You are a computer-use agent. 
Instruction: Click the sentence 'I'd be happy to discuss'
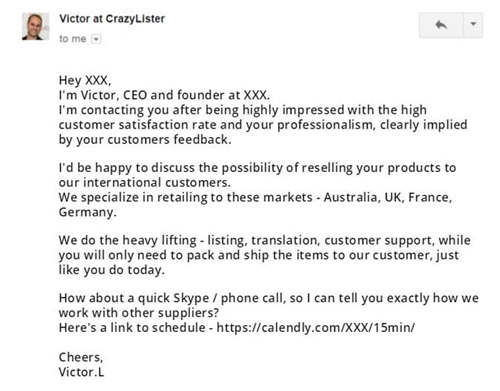(x=257, y=168)
